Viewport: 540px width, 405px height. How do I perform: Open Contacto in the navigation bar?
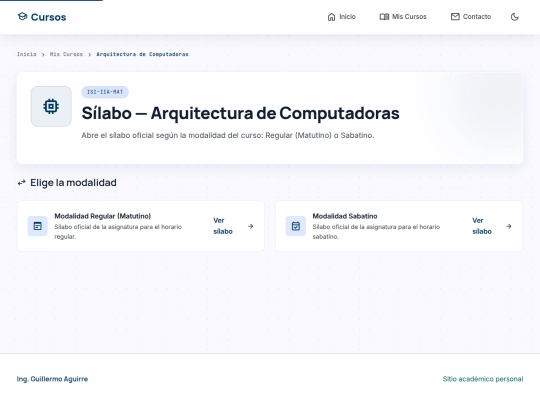click(477, 17)
